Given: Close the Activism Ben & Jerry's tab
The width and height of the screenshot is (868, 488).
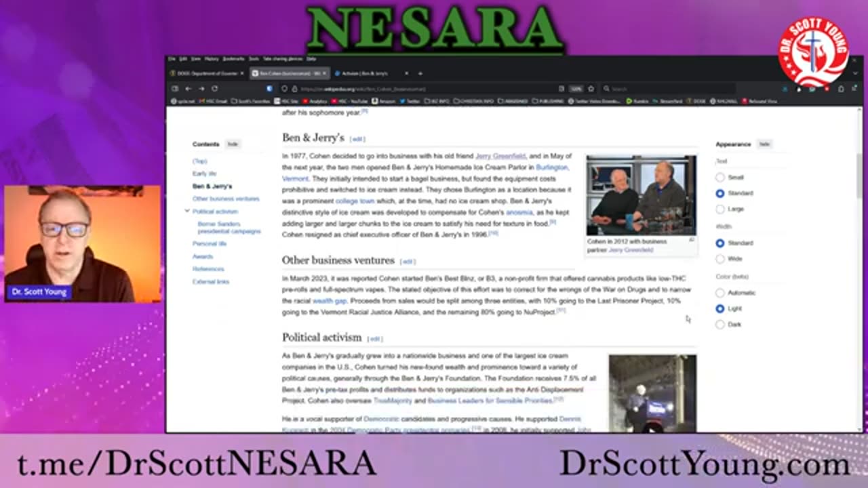Looking at the screenshot, I should coord(406,73).
